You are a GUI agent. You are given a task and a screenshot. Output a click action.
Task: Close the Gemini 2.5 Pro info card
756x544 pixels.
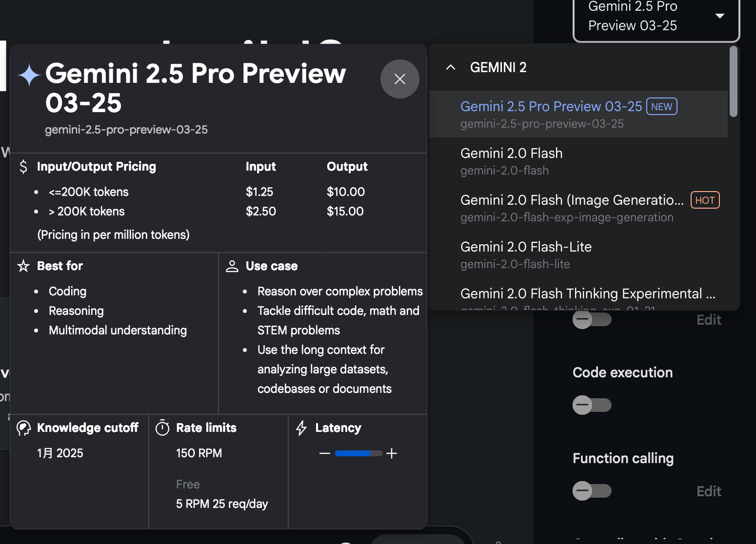(x=399, y=79)
